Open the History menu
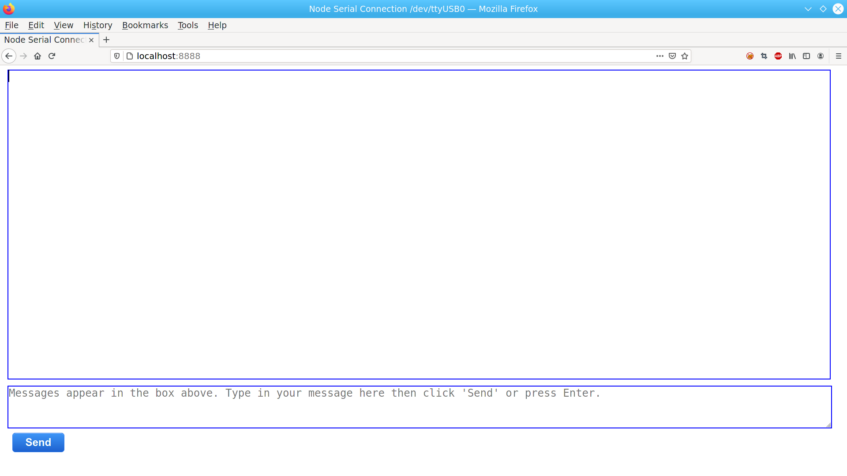 pos(97,25)
